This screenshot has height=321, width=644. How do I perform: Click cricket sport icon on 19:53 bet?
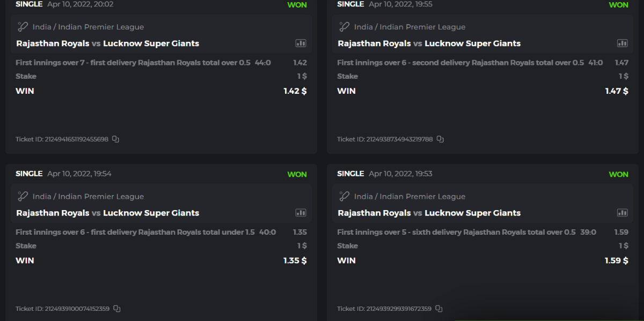344,196
